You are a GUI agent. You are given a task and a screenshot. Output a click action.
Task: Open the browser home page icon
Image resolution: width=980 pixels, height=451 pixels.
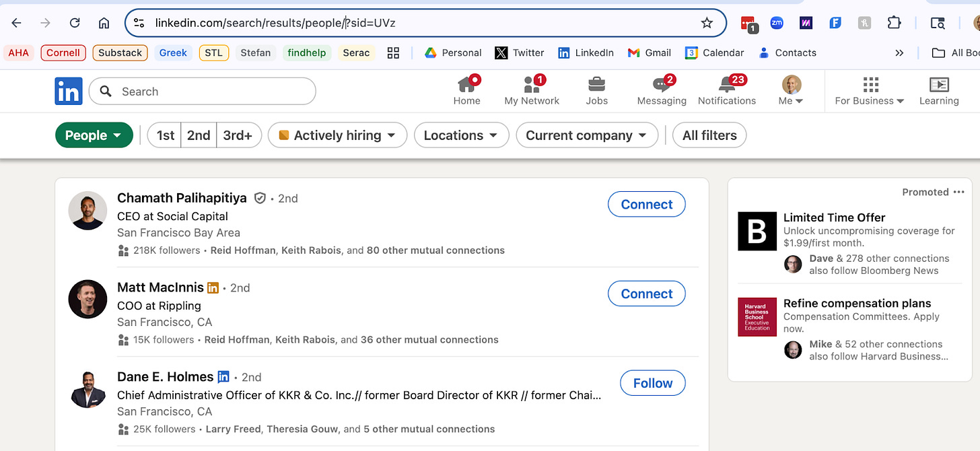tap(104, 23)
